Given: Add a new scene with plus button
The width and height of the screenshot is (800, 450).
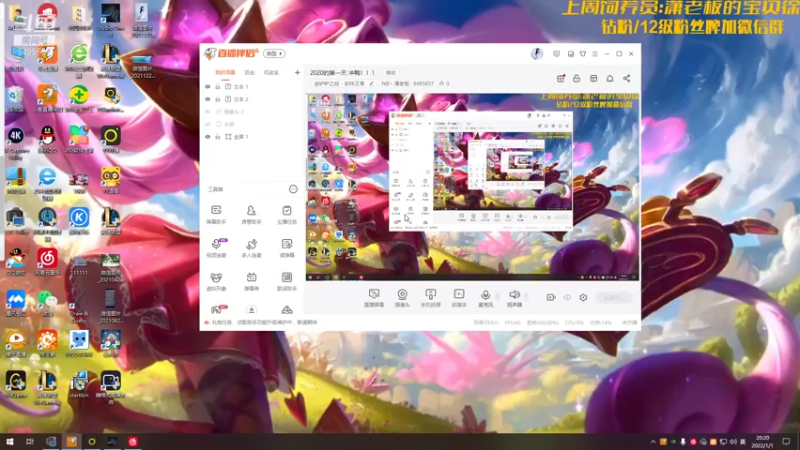Looking at the screenshot, I should [x=297, y=72].
